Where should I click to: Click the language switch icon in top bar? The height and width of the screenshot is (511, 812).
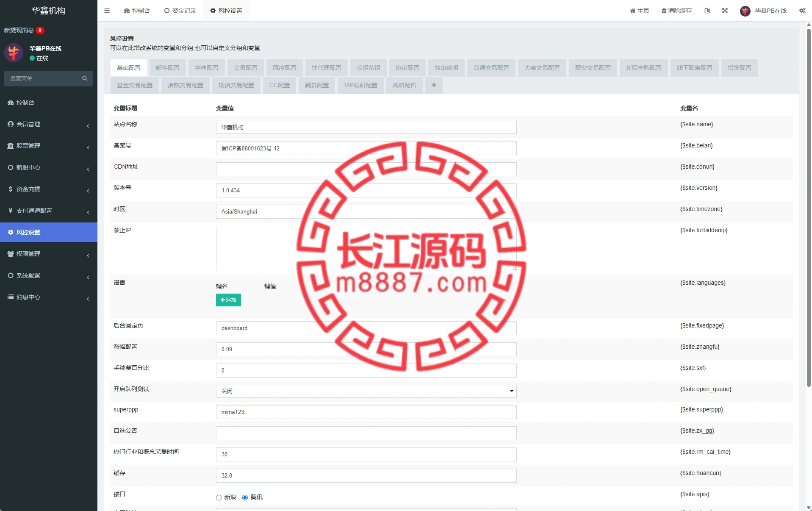pyautogui.click(x=707, y=11)
